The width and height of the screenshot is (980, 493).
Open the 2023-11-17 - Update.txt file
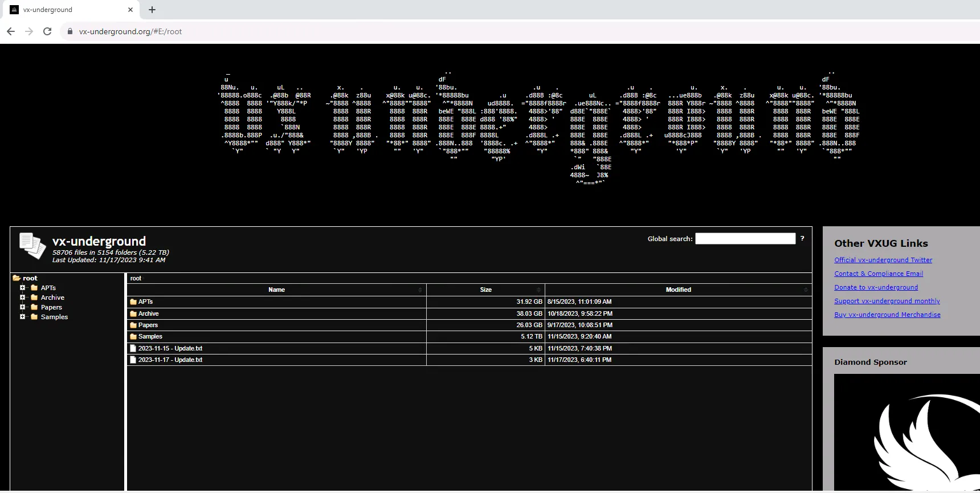[469, 360]
